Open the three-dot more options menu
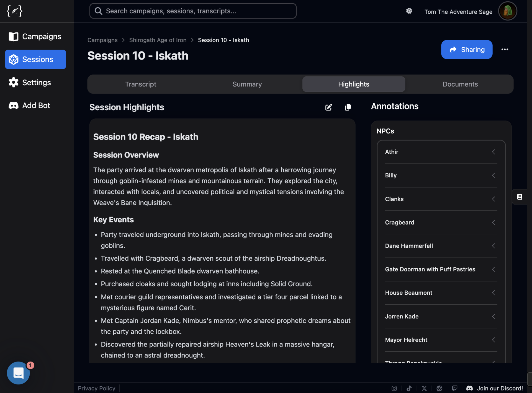Viewport: 532px width, 393px height. tap(505, 50)
